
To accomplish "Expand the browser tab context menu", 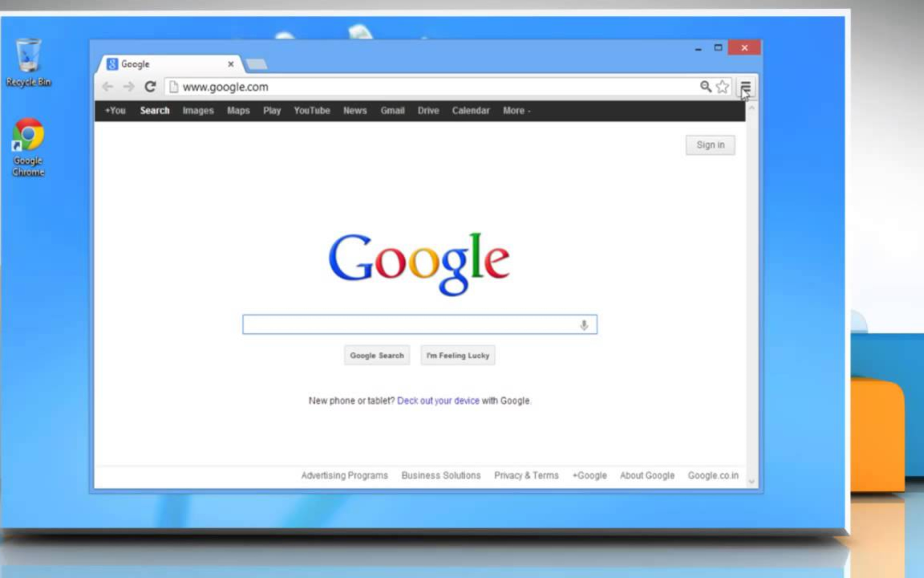I will [x=168, y=63].
